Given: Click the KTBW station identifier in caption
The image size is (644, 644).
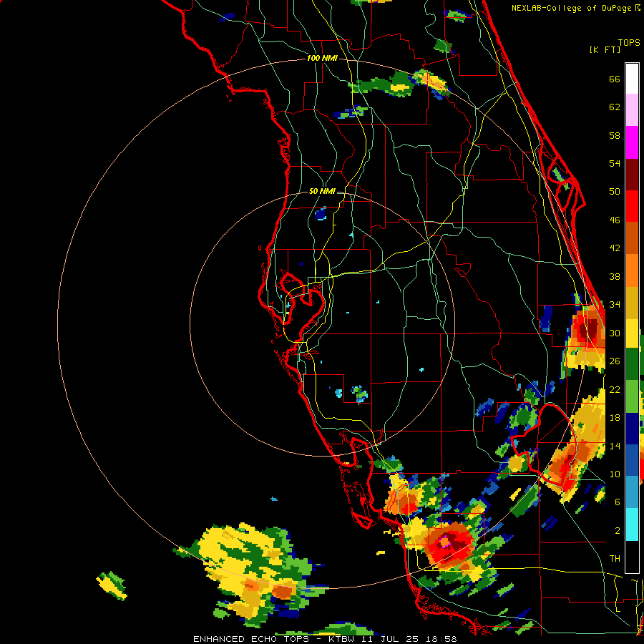Looking at the screenshot, I should [341, 639].
